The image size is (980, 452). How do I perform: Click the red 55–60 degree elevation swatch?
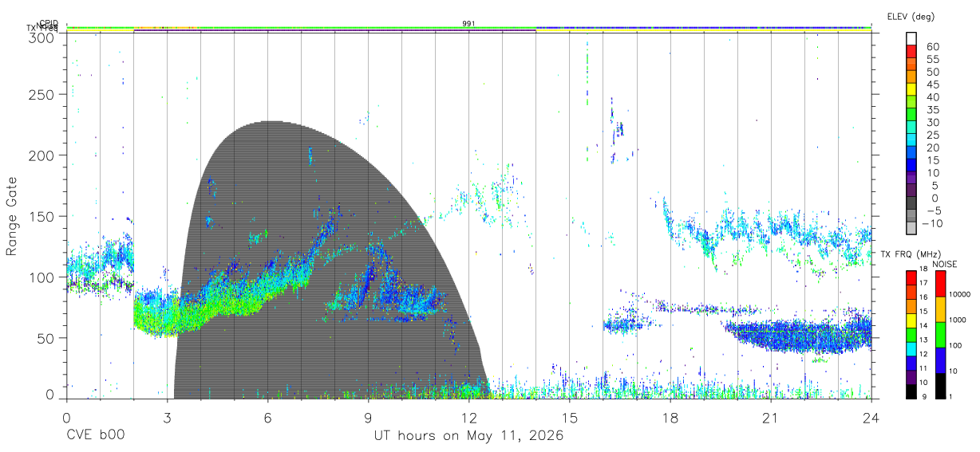(x=911, y=53)
